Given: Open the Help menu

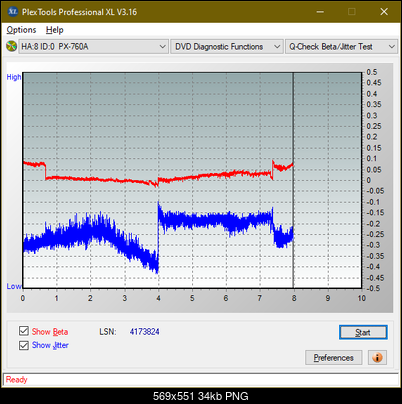Looking at the screenshot, I should click(x=55, y=30).
